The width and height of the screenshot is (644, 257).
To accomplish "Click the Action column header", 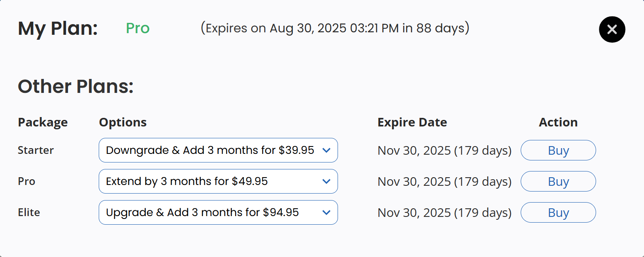I will pos(558,122).
